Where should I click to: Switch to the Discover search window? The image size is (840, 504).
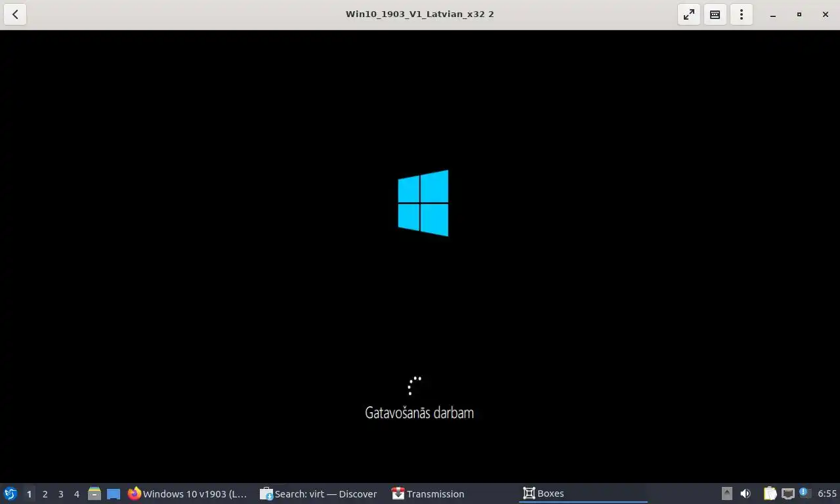(x=319, y=493)
